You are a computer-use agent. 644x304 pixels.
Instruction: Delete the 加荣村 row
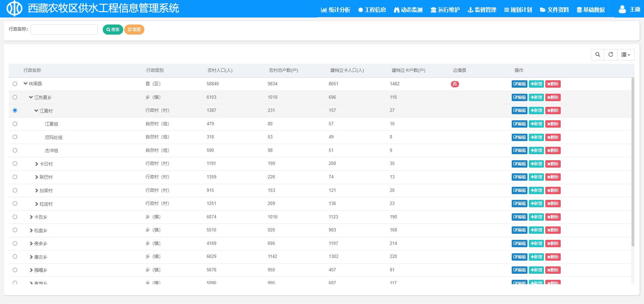click(553, 190)
